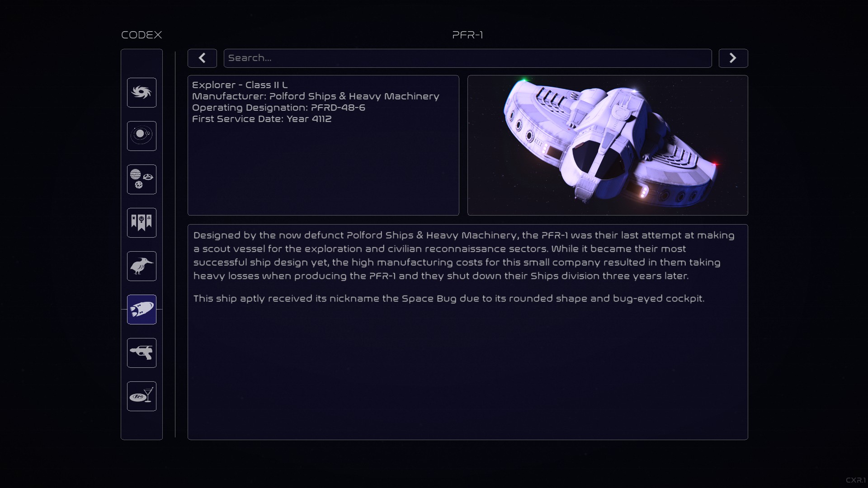Click the CXR.1 version label
The width and height of the screenshot is (868, 488).
(856, 480)
